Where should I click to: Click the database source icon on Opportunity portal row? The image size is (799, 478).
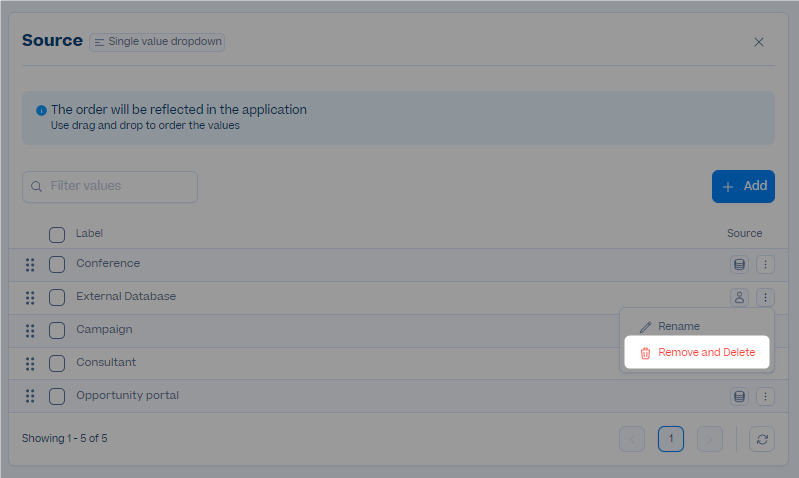pyautogui.click(x=739, y=396)
